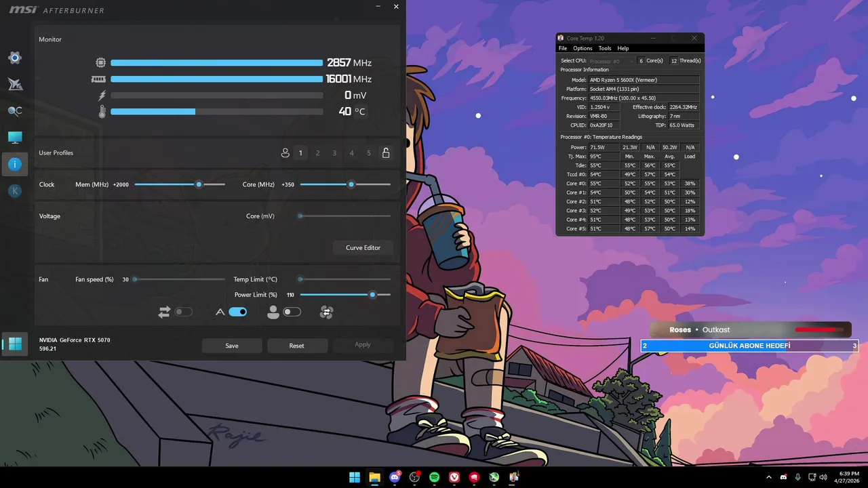The width and height of the screenshot is (868, 488).
Task: Select user profile 1
Action: tap(300, 153)
